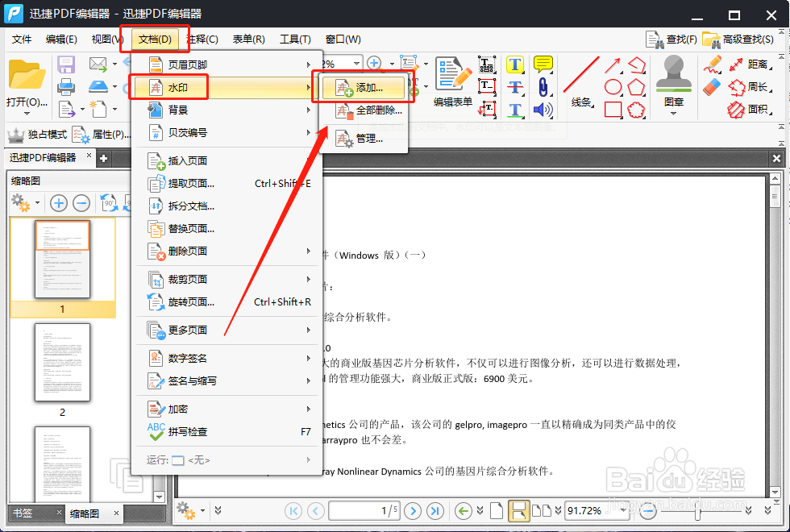790x532 pixels.
Task: Click the print icon
Action: tap(66, 87)
